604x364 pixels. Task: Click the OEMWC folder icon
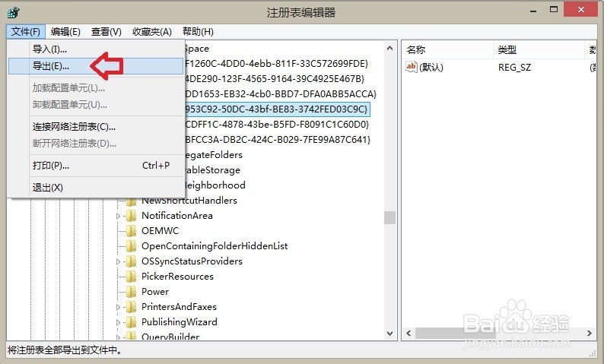click(x=132, y=231)
